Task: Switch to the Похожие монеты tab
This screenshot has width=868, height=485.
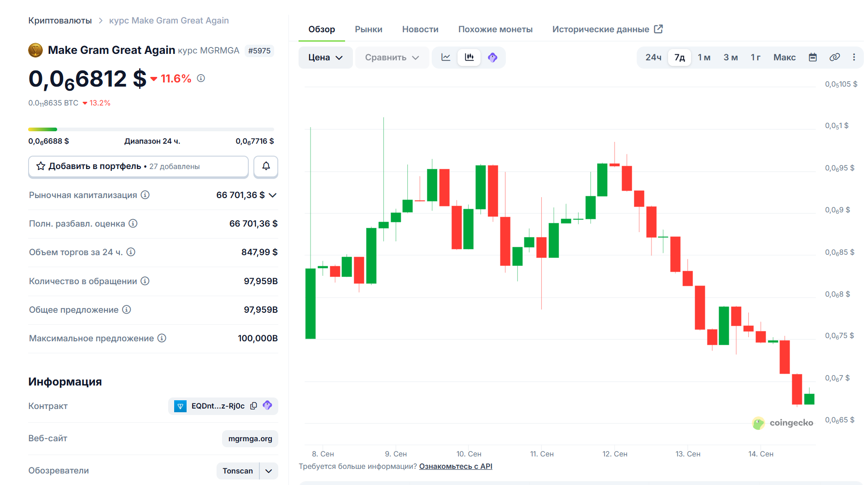Action: (495, 29)
